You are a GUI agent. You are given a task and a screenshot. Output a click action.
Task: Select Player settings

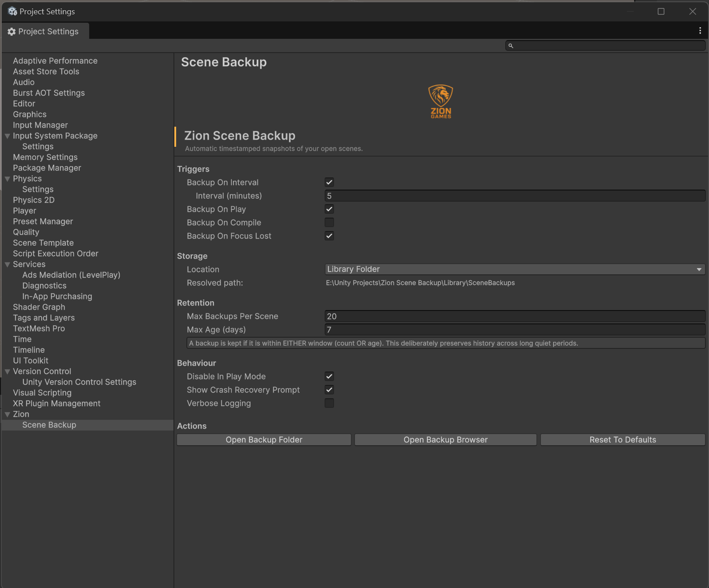coord(25,211)
